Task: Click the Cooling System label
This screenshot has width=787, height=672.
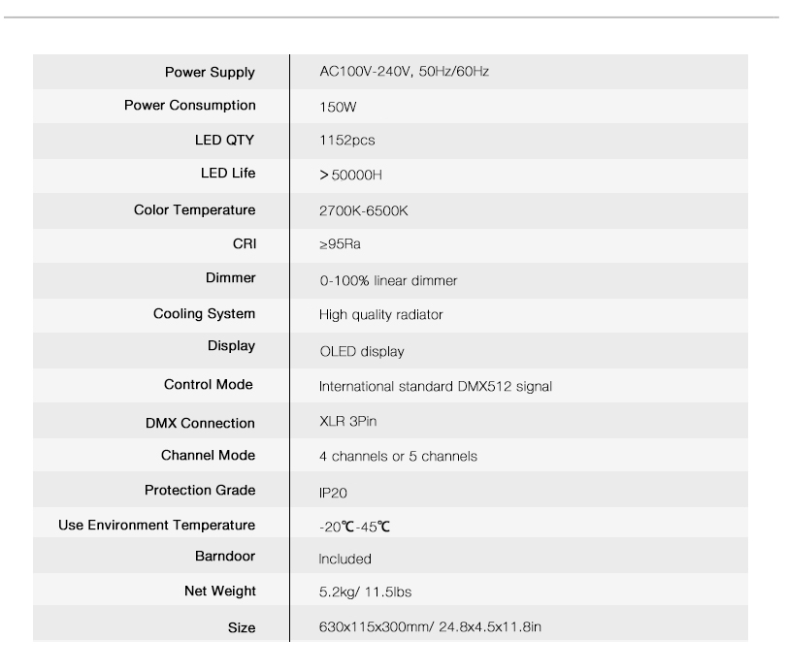Action: tap(205, 314)
